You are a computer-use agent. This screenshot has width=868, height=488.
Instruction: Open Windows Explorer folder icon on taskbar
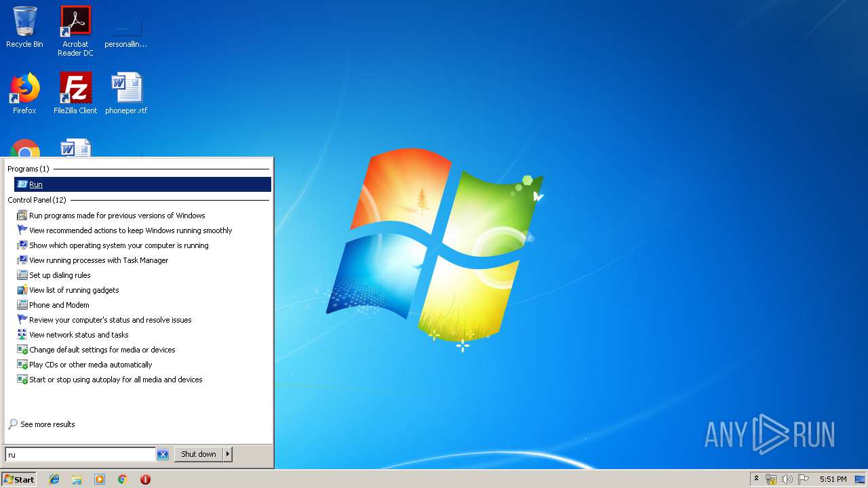click(77, 479)
